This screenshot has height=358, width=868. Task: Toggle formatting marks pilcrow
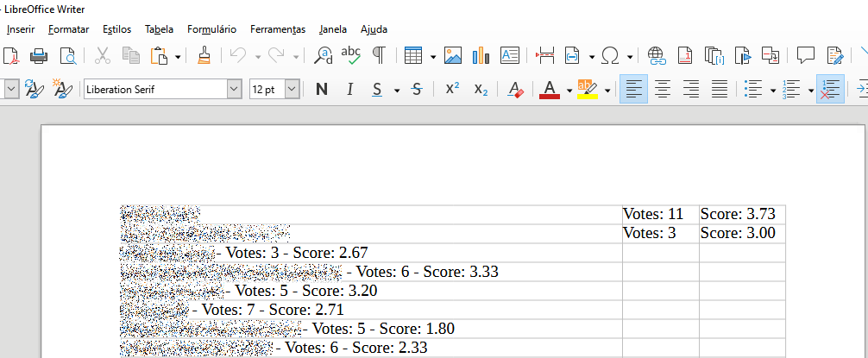click(379, 55)
